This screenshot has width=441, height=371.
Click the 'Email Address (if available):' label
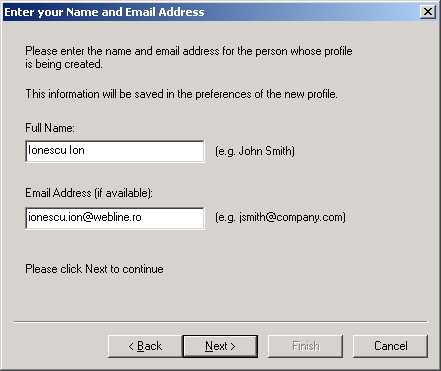click(89, 193)
